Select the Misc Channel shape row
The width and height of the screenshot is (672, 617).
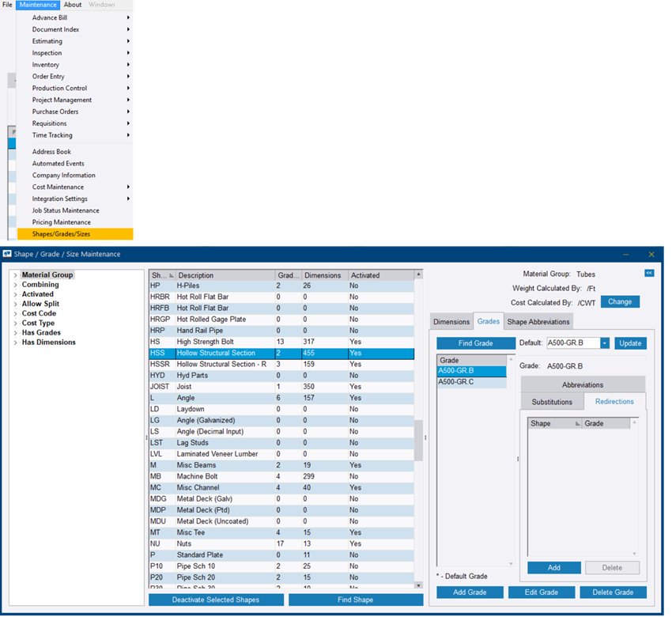pos(281,488)
